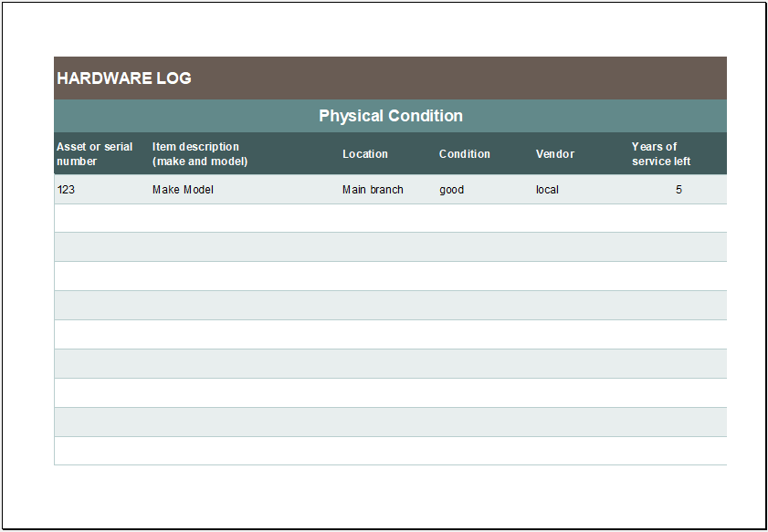This screenshot has width=768, height=532.
Task: Click the Location column header
Action: 365,153
